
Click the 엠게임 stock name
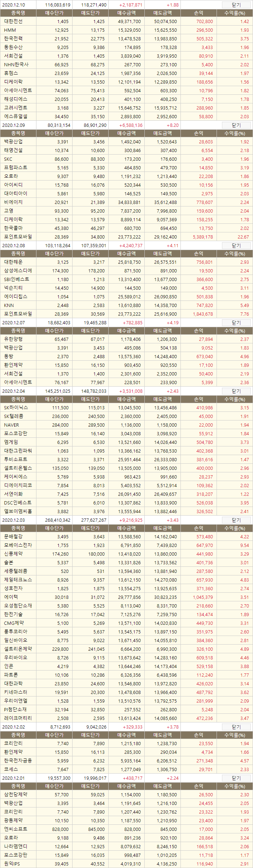coord(11,442)
